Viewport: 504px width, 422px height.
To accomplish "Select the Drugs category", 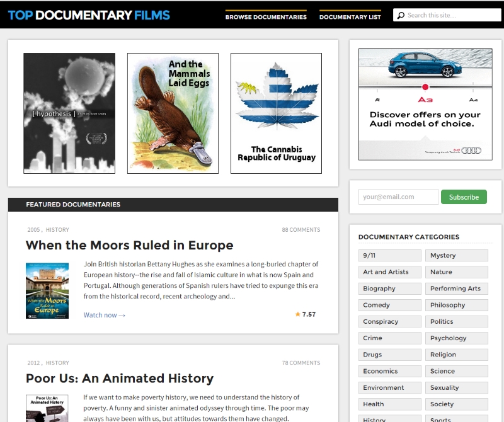I will coord(389,355).
